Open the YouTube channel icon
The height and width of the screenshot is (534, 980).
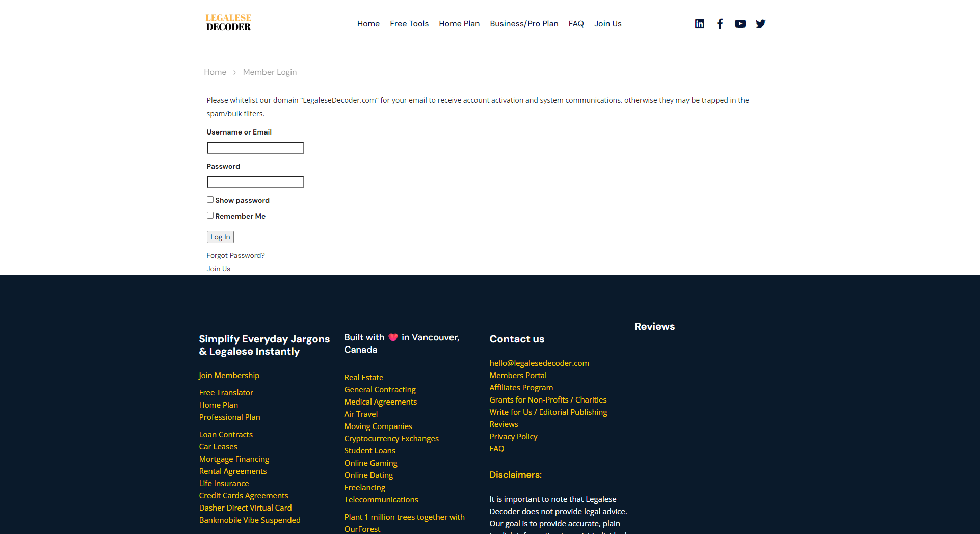tap(740, 23)
